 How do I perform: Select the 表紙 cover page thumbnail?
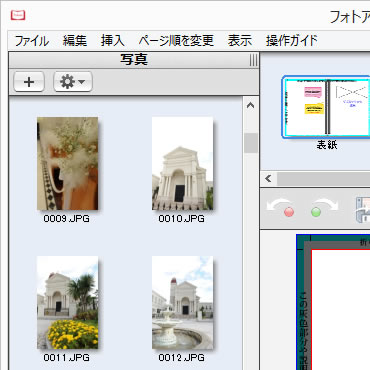coord(326,107)
